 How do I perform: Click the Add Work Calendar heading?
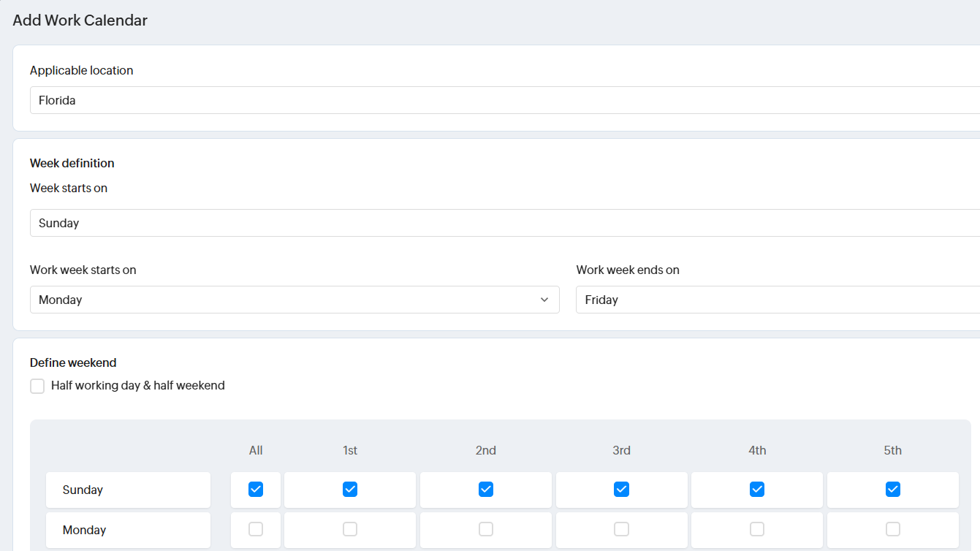click(x=80, y=20)
